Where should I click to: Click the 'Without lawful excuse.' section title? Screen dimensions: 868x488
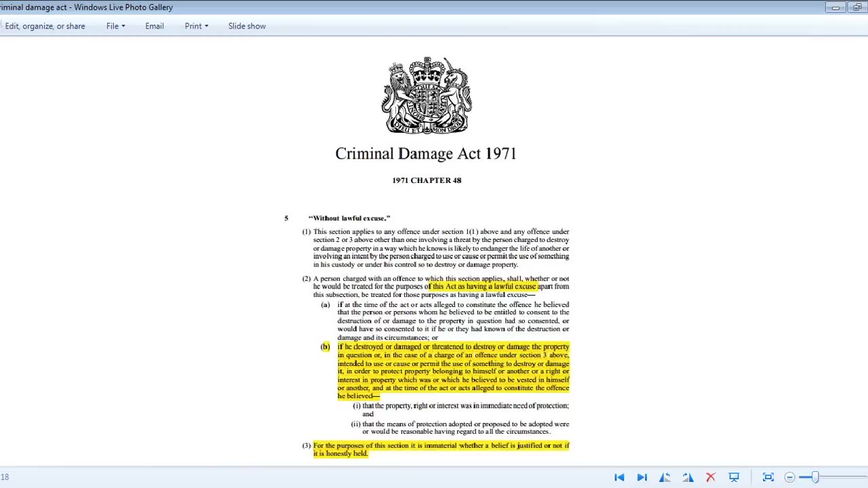point(349,218)
